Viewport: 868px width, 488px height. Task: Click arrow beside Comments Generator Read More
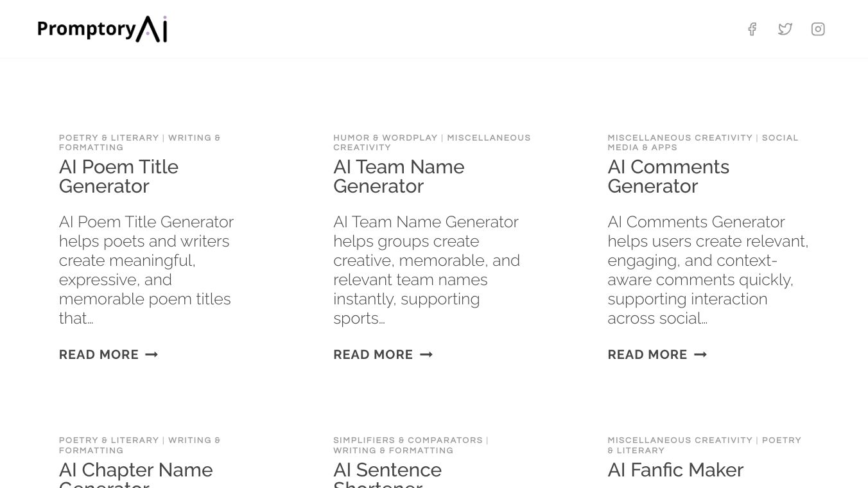700,354
